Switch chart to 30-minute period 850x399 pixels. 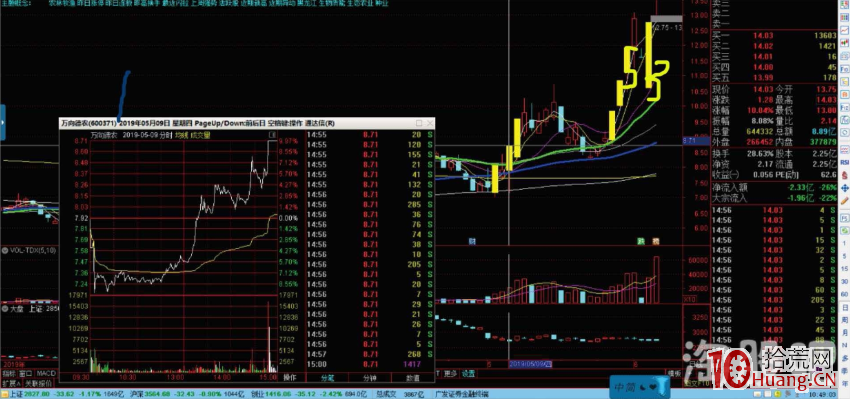[844, 280]
